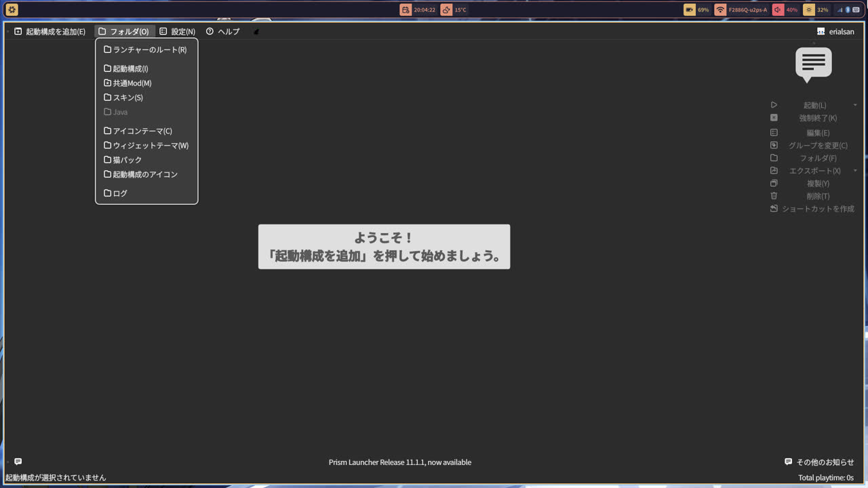Open the ウィジェットテーマ(W) folder
The image size is (868, 488).
coord(146,145)
